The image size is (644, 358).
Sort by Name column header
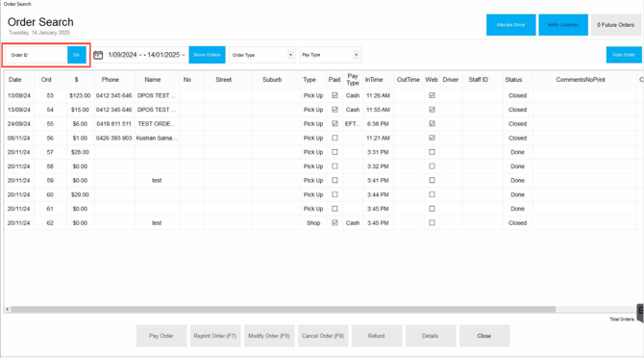coord(153,80)
